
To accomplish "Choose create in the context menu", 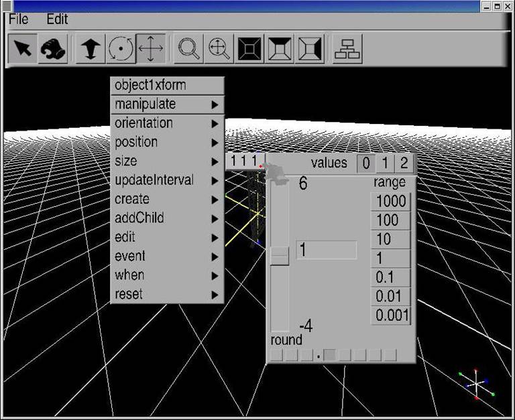I will point(168,200).
